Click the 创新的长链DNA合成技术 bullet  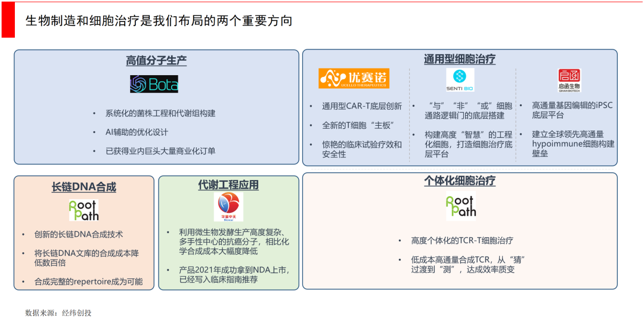click(x=79, y=234)
